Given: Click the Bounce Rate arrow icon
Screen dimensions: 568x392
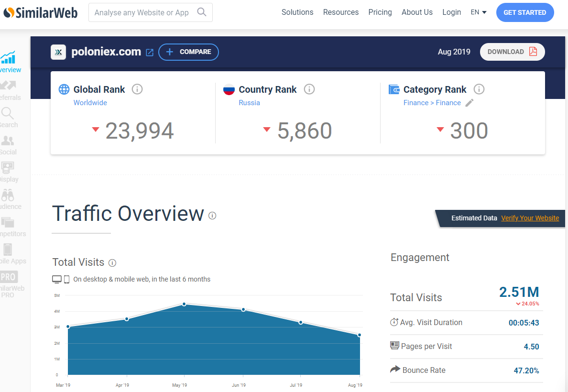Looking at the screenshot, I should tap(395, 369).
